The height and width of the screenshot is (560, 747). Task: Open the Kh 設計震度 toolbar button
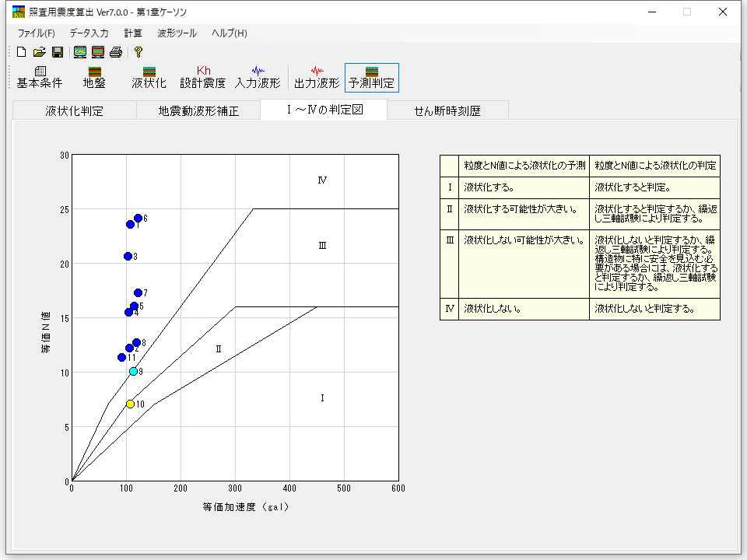pos(203,78)
